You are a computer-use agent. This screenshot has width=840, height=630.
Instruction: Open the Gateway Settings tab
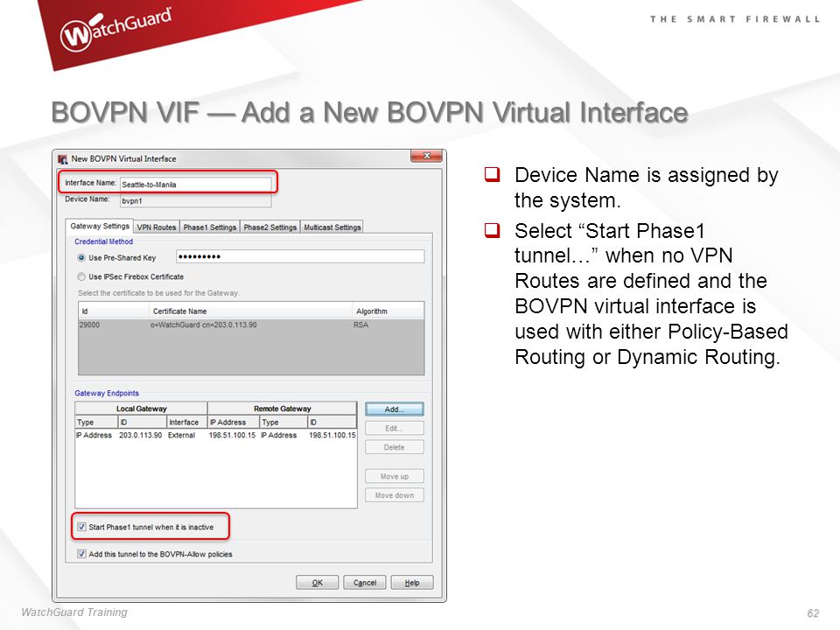100,226
